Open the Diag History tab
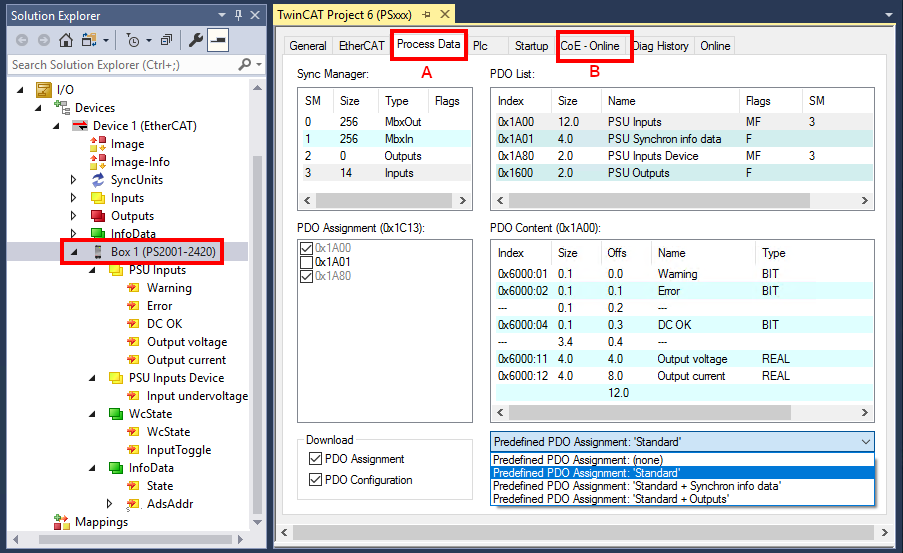The image size is (903, 553). 661,46
